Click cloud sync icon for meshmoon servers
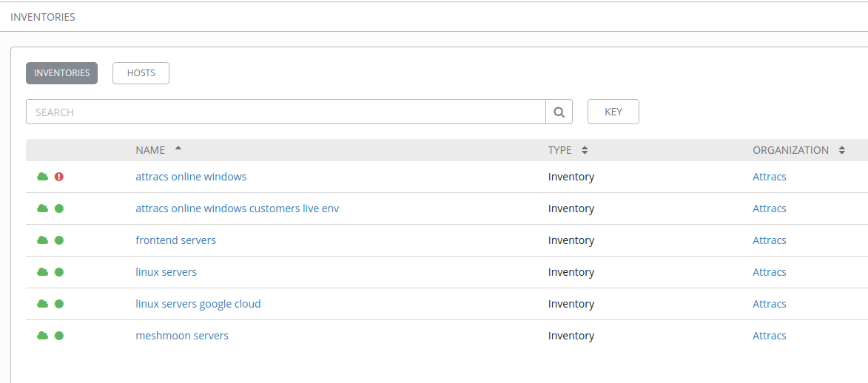This screenshot has height=383, width=868. click(x=43, y=336)
